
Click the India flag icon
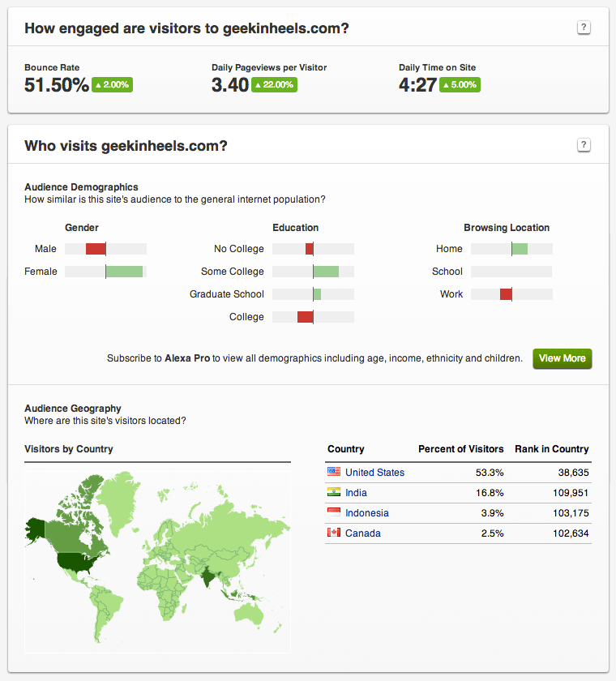pos(333,492)
